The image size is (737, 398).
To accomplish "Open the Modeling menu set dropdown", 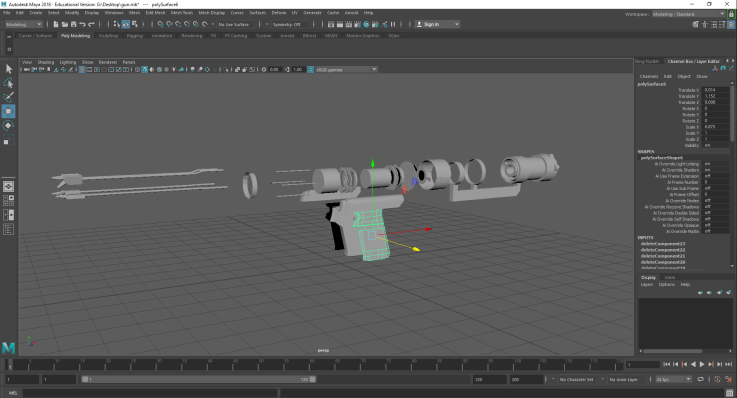I will 24,24.
